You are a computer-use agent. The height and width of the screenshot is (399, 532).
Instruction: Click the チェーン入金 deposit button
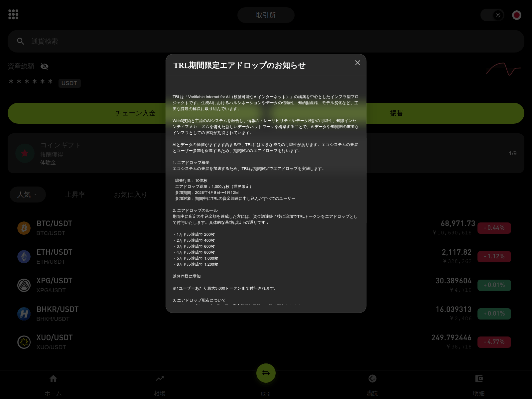pos(135,113)
